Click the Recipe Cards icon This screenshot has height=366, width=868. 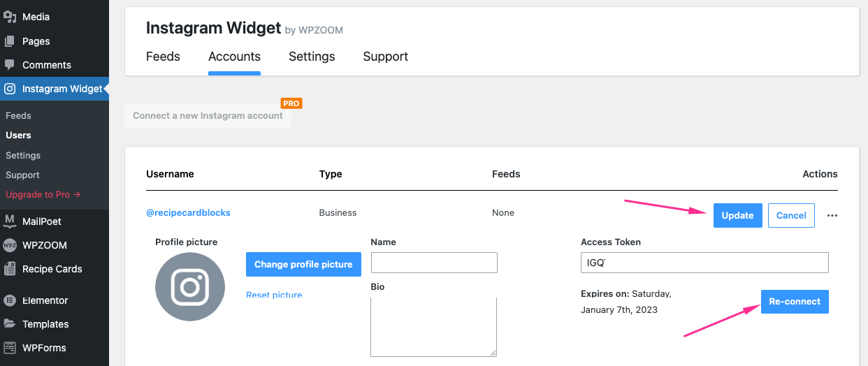tap(10, 269)
